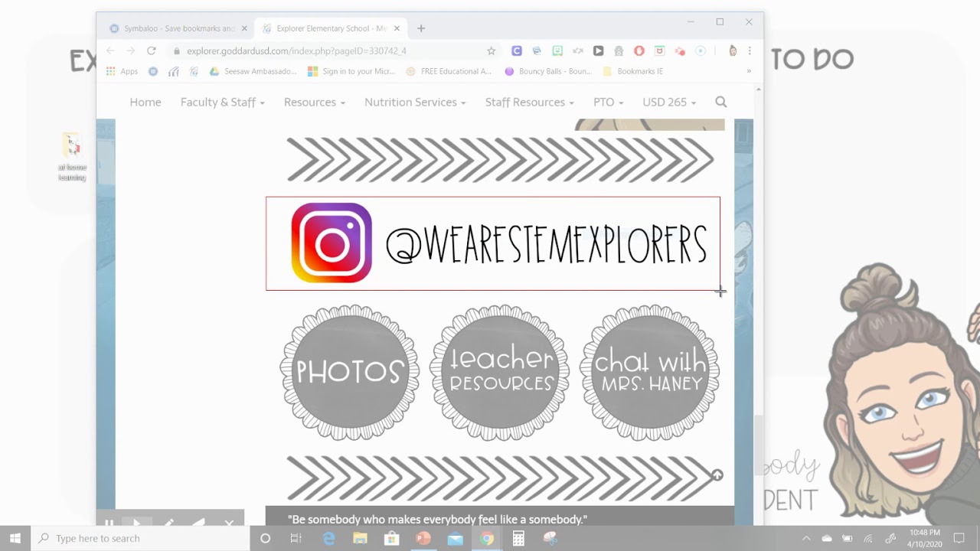Open the black play button extension
This screenshot has width=980, height=551.
coord(598,51)
